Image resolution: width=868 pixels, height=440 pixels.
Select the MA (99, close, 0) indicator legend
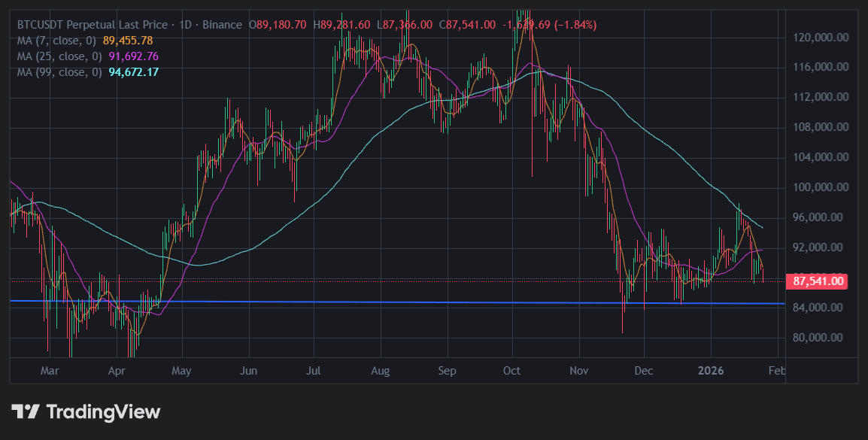[59, 72]
